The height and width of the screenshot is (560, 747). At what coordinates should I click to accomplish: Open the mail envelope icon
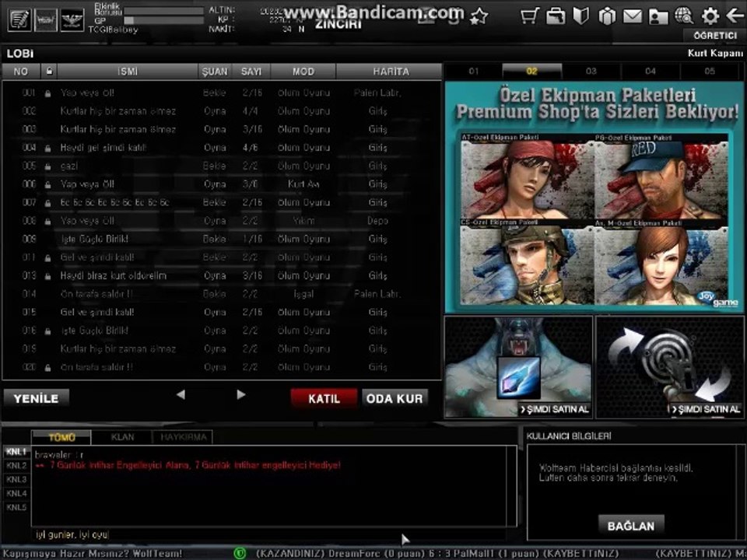click(632, 16)
